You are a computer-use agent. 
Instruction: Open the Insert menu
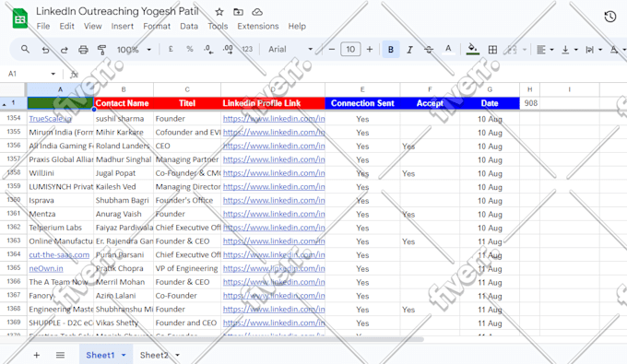point(122,26)
